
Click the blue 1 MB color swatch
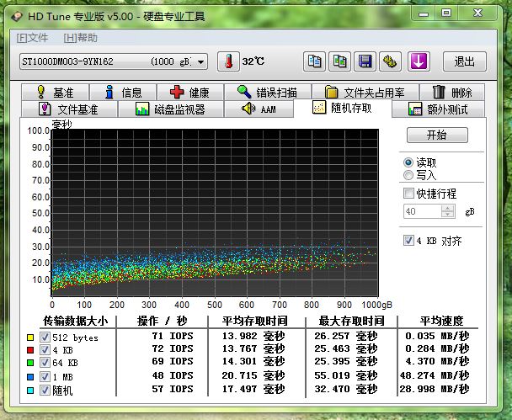coord(30,377)
